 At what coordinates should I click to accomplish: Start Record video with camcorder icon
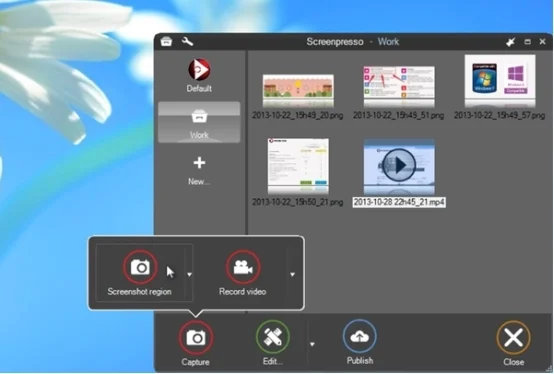pyautogui.click(x=243, y=267)
